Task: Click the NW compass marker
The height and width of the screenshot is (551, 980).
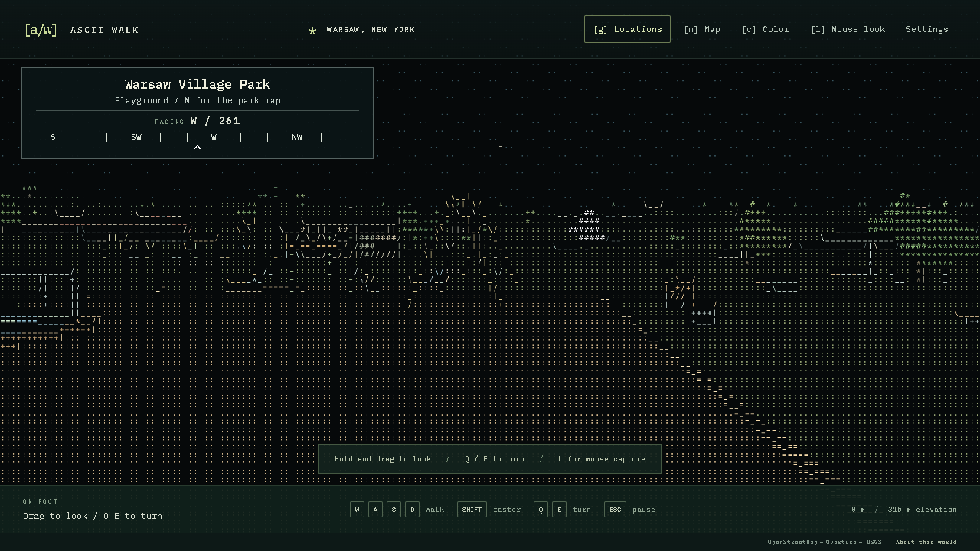Action: pyautogui.click(x=297, y=138)
